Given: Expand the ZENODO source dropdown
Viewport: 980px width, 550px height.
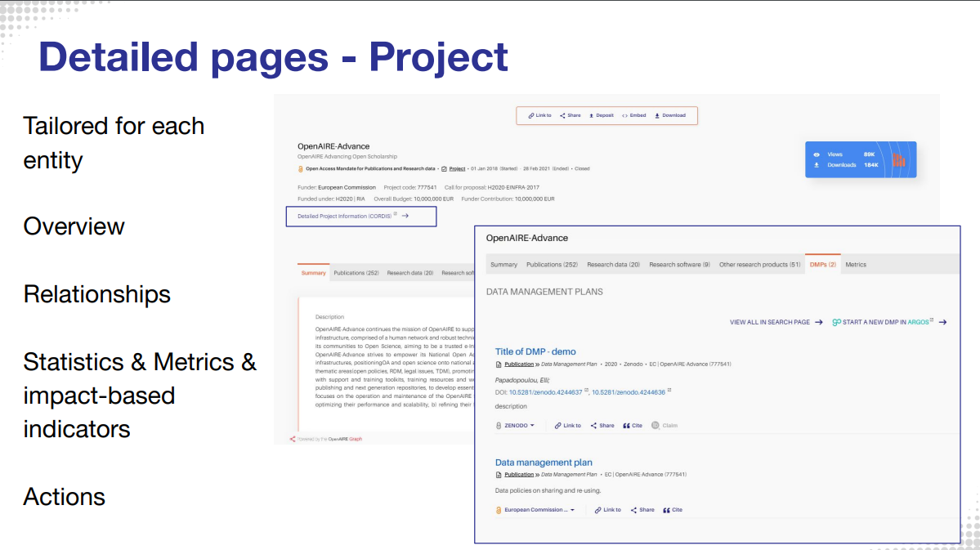Looking at the screenshot, I should pos(519,426).
